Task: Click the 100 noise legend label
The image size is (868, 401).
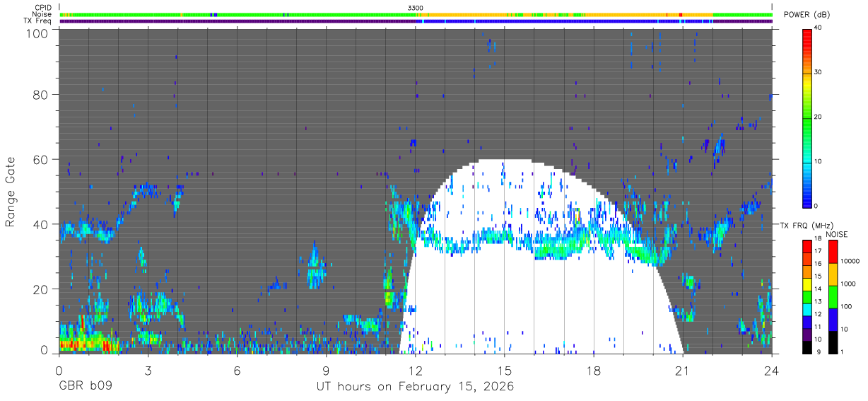Action: tap(847, 306)
